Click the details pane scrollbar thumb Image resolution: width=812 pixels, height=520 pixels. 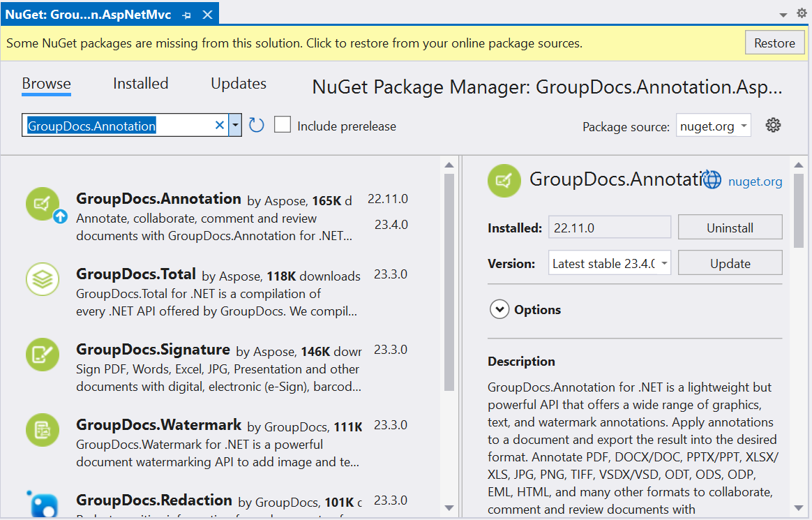click(x=799, y=211)
